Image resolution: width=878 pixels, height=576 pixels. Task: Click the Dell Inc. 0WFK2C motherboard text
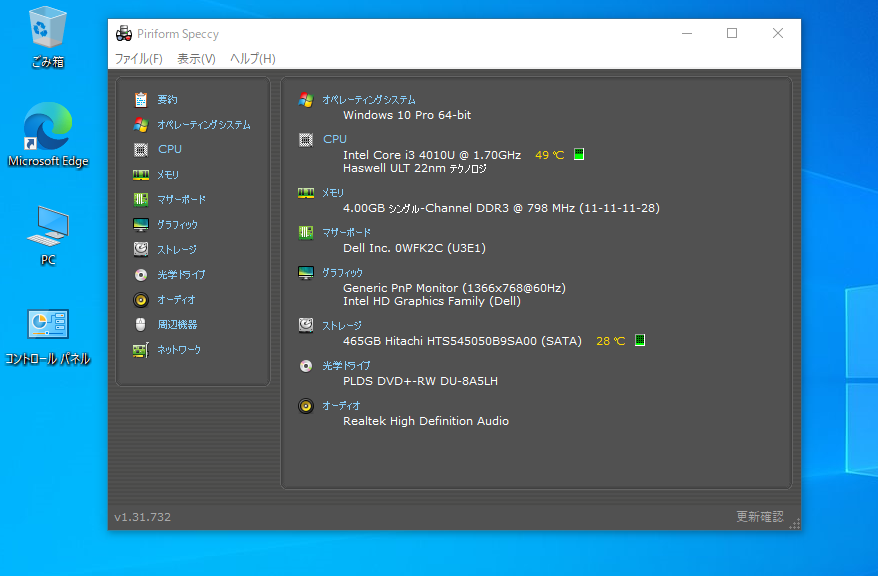pos(414,248)
